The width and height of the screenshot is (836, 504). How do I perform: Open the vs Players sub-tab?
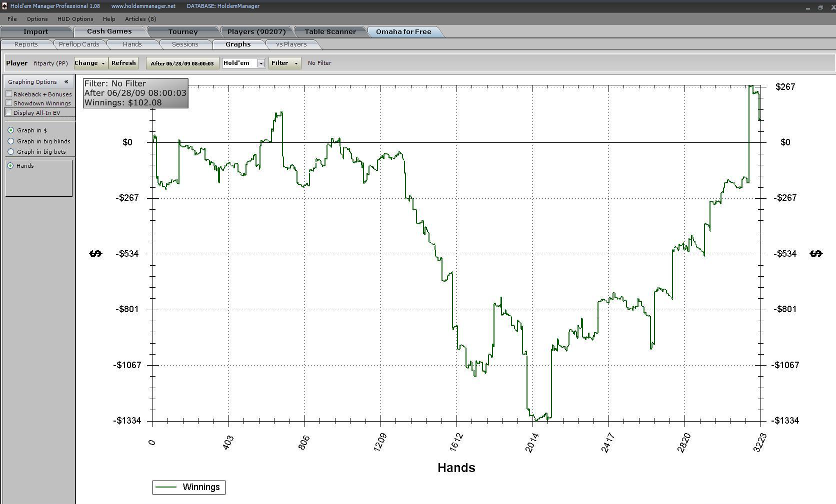(291, 44)
